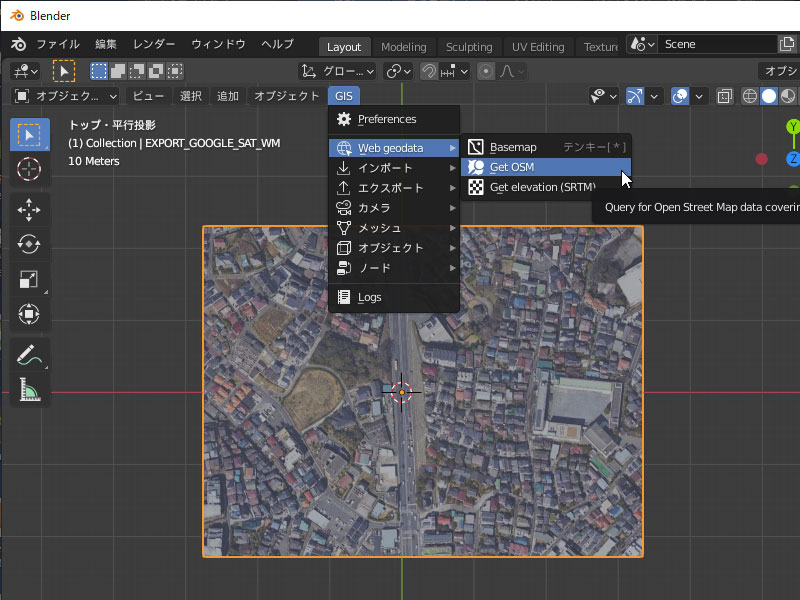Screen dimensions: 800x600
Task: Open the object visibility eye dropdown
Action: click(x=603, y=96)
